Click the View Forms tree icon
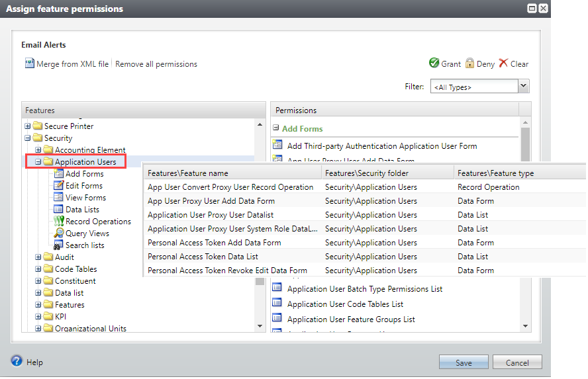 pyautogui.click(x=58, y=197)
